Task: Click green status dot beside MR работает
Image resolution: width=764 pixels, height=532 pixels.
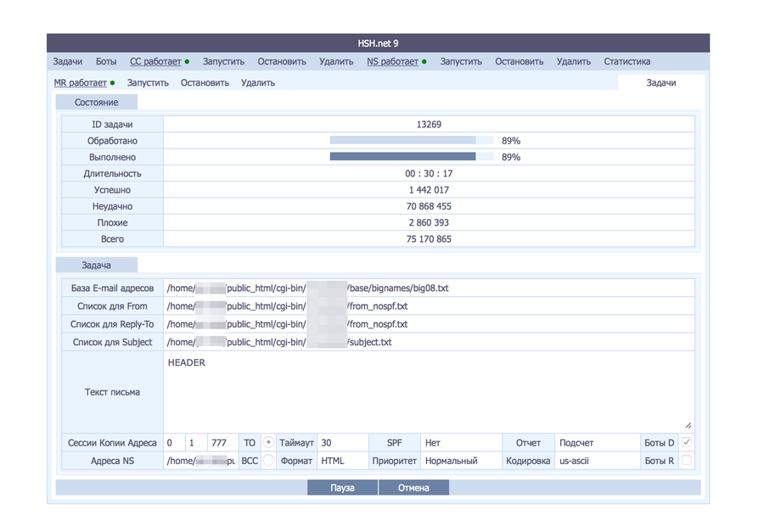Action: coord(113,83)
